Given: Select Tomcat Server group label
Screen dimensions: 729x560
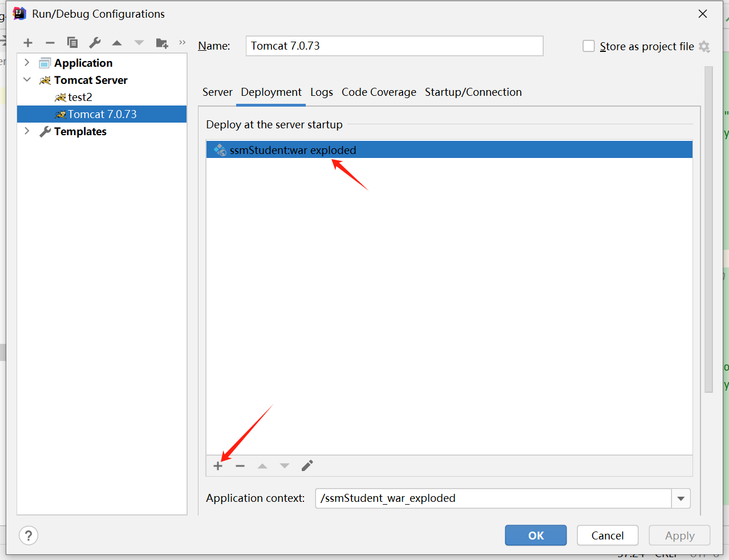Looking at the screenshot, I should 91,80.
